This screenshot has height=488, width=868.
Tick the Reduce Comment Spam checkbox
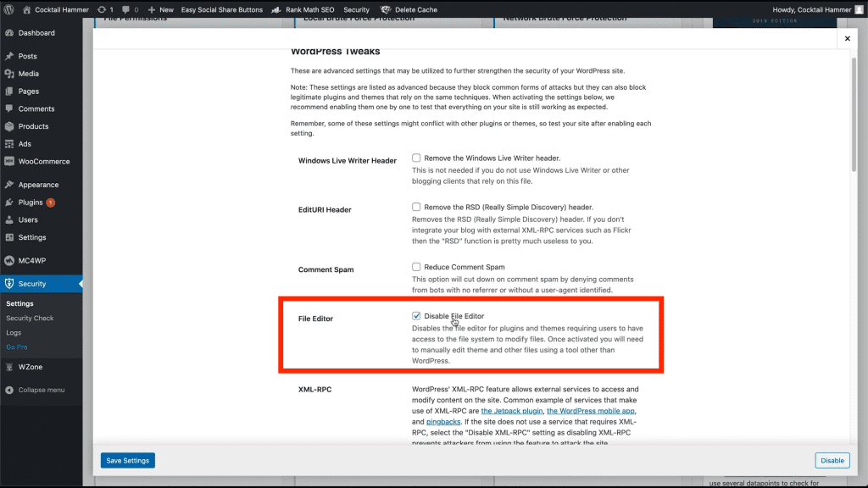[416, 267]
